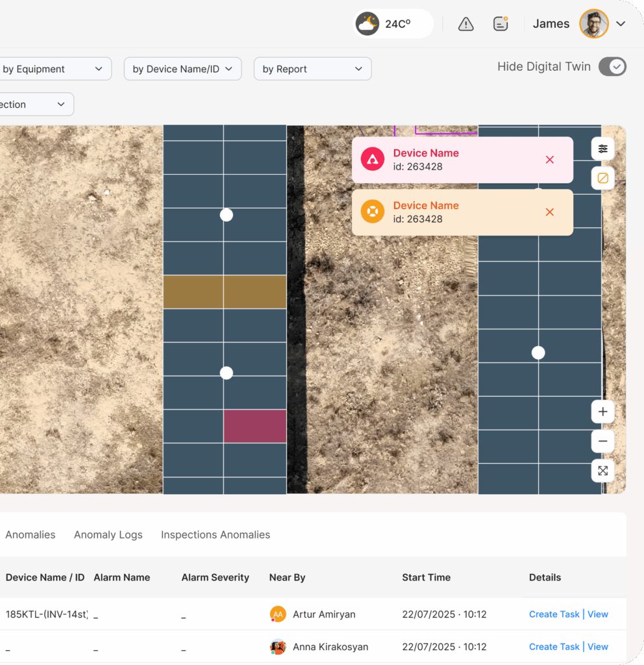Expand the James user profile menu
Screen dimensions: 644x665
(621, 24)
